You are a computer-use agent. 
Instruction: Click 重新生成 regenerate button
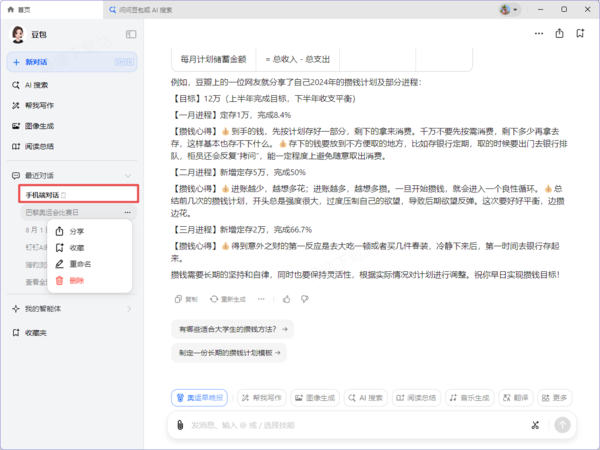pyautogui.click(x=228, y=299)
